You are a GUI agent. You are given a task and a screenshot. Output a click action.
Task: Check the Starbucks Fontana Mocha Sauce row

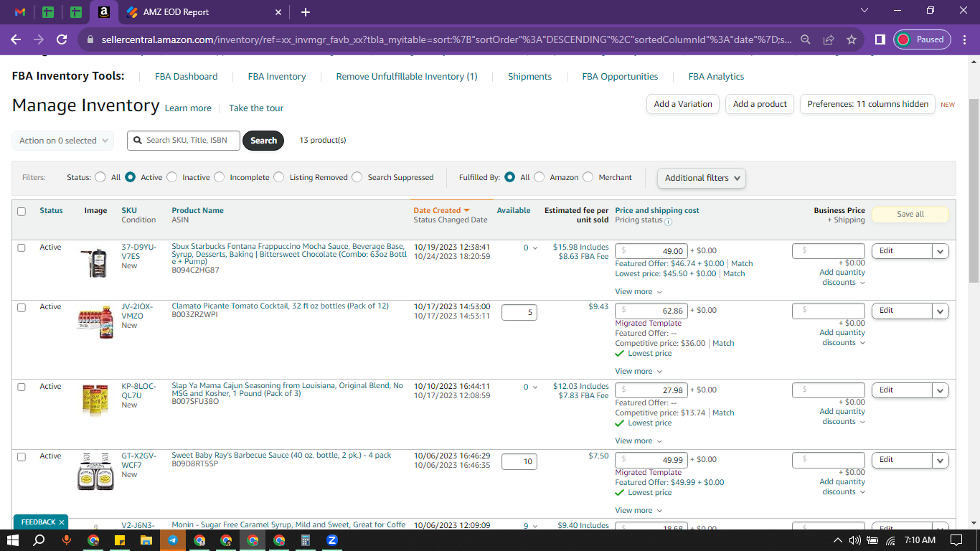pyautogui.click(x=22, y=248)
